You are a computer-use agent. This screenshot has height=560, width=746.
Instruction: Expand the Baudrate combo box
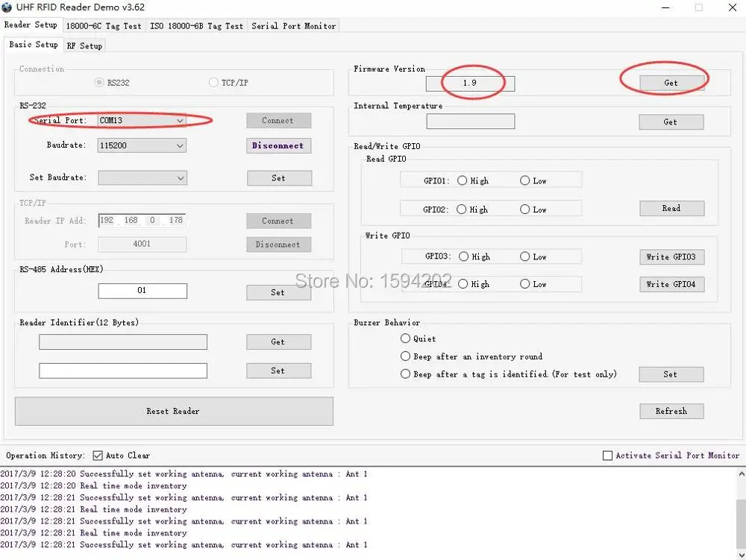point(180,146)
